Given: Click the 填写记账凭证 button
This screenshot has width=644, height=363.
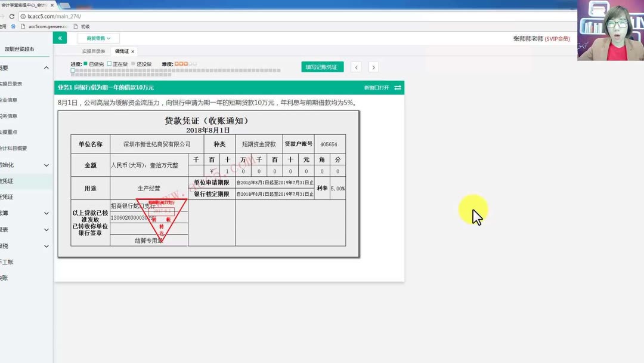Looking at the screenshot, I should [322, 67].
